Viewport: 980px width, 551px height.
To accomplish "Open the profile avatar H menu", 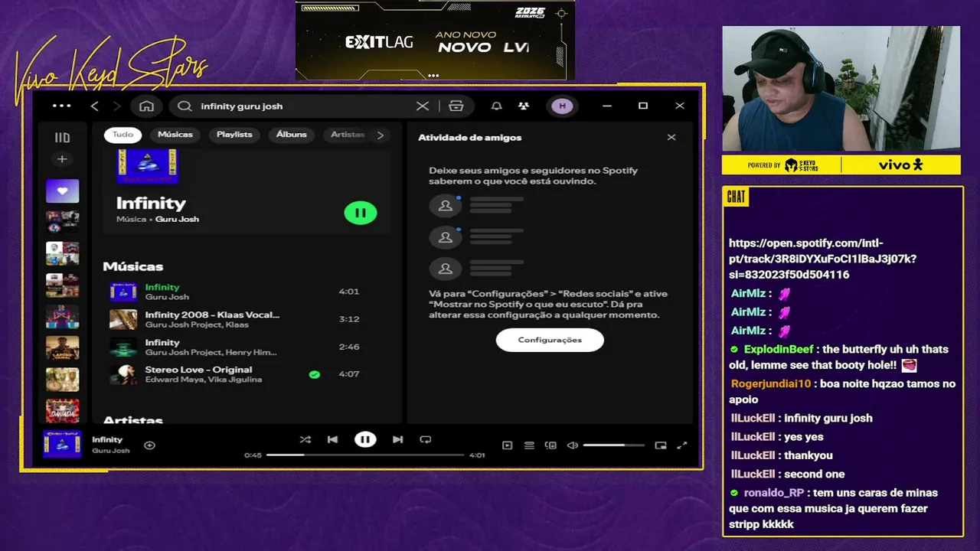I will click(x=563, y=106).
